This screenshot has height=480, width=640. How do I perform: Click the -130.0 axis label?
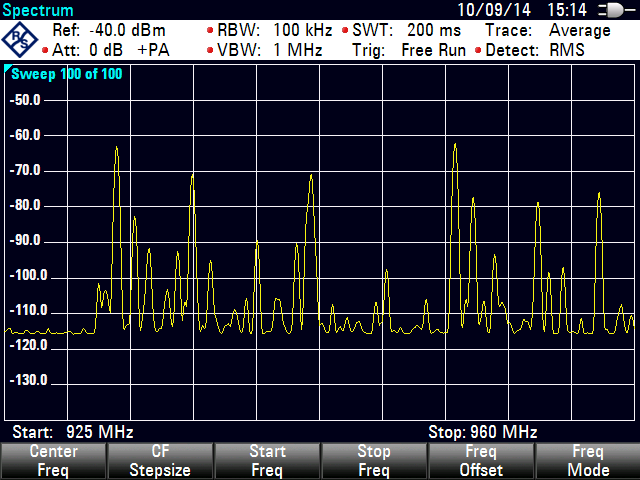pos(28,381)
